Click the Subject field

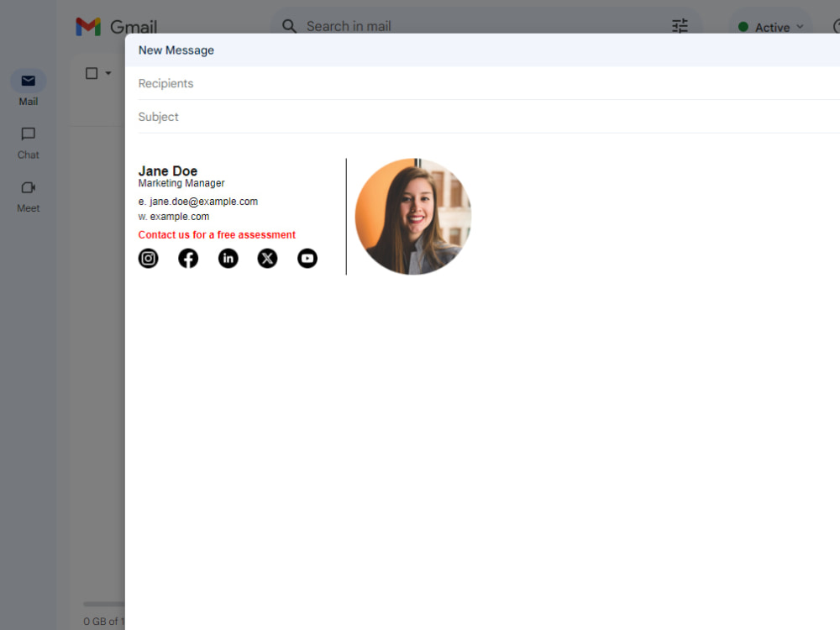pos(489,117)
